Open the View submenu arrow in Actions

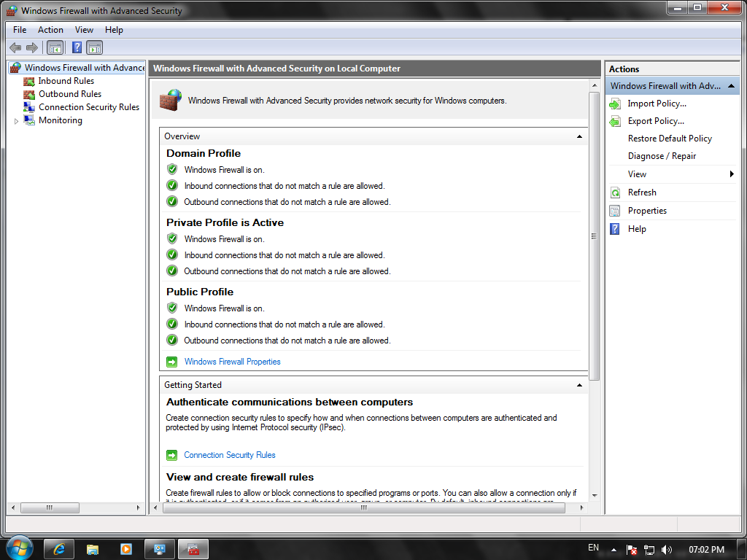[732, 174]
